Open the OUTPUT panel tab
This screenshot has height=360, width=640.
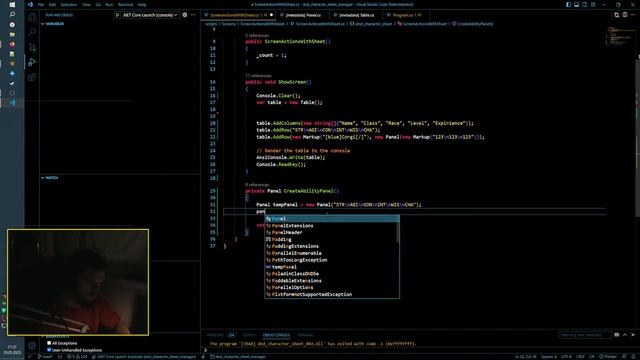[249, 335]
